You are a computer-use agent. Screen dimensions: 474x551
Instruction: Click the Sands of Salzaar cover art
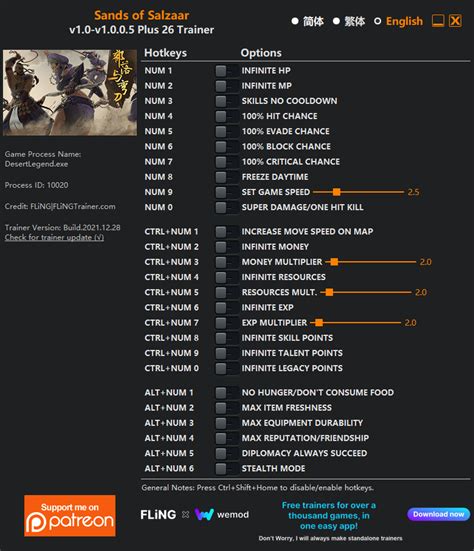click(x=70, y=92)
